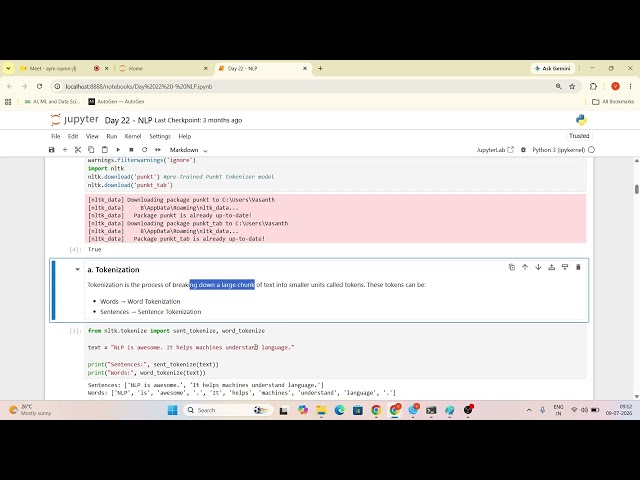Open Microsoft Edge from the taskbar

(340, 410)
